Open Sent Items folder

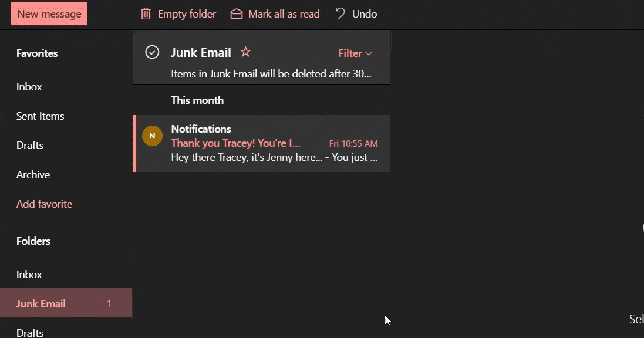pos(40,116)
